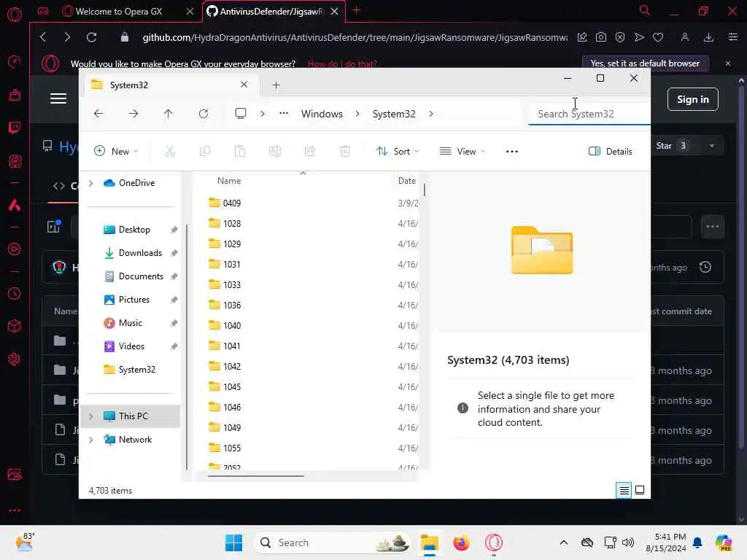Click the Copy icon in Explorer toolbar

click(x=205, y=152)
